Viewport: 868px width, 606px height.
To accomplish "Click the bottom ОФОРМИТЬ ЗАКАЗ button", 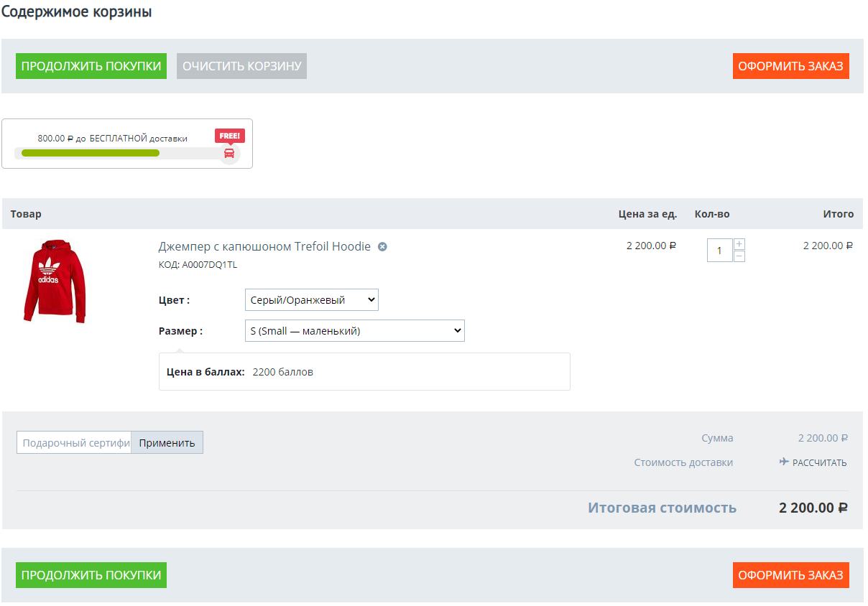I will click(791, 575).
